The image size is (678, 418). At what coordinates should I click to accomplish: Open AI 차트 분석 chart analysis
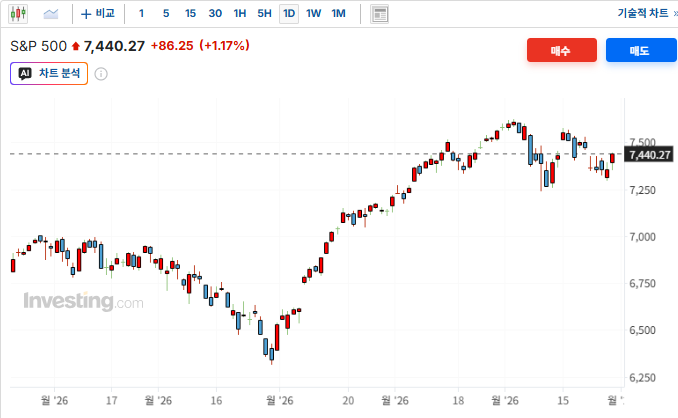tap(49, 73)
